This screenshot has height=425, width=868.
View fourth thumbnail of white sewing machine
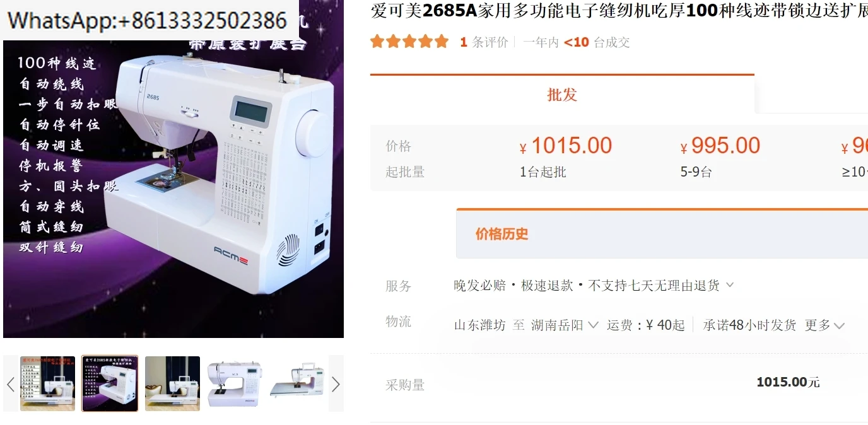tap(235, 383)
